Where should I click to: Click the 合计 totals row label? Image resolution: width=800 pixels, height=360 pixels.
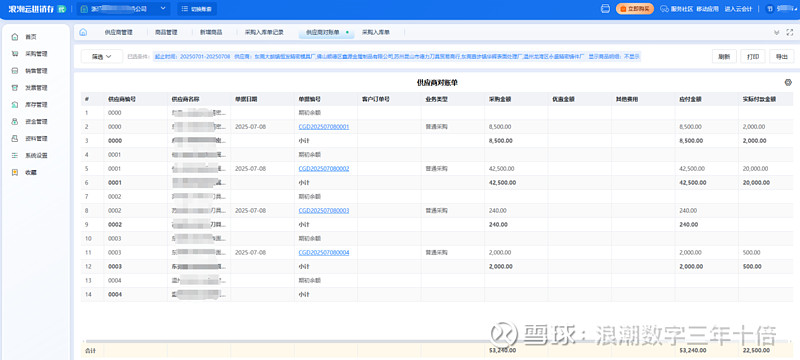(90, 350)
